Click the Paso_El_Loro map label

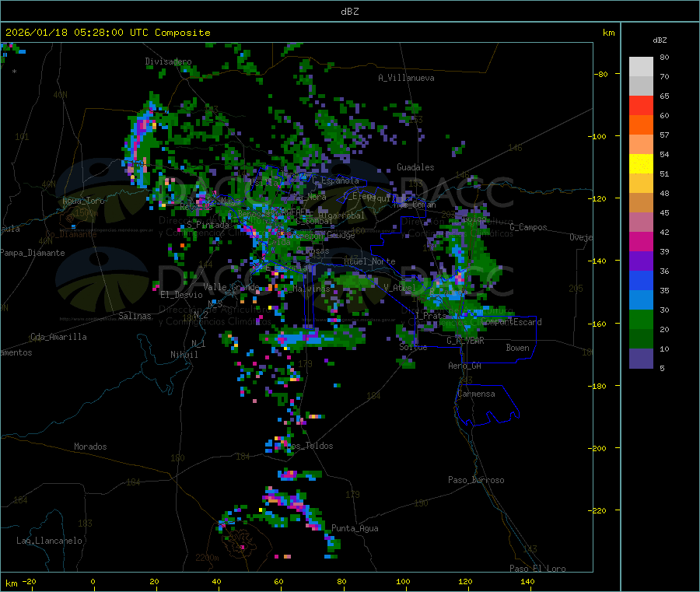537,569
